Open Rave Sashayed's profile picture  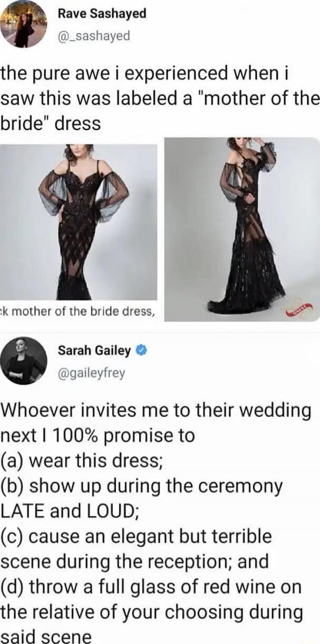click(23, 23)
